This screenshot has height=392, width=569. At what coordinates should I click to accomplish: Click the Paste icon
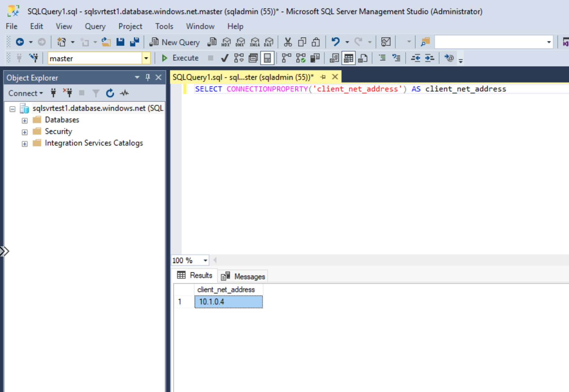pyautogui.click(x=316, y=42)
